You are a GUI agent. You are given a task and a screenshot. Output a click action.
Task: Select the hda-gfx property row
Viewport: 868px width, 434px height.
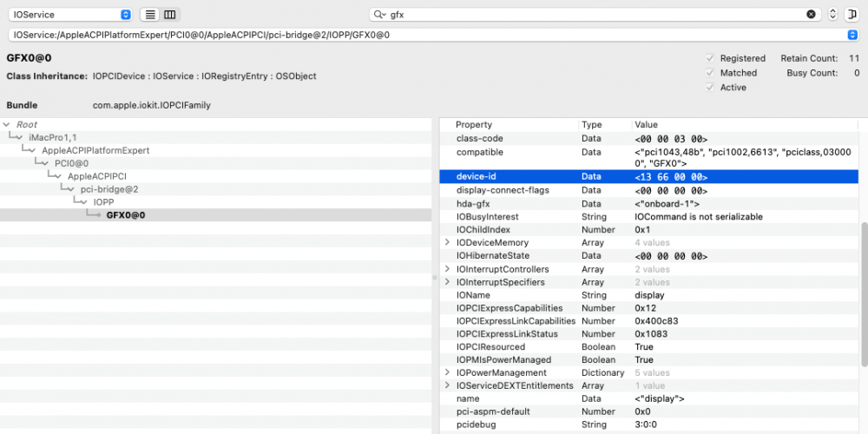click(x=648, y=204)
